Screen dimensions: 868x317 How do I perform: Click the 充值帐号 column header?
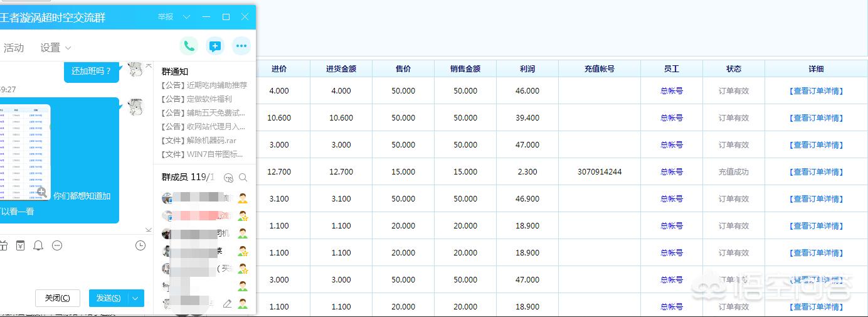600,69
